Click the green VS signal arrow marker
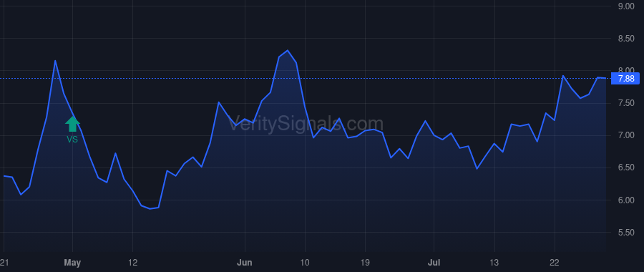 [73, 124]
